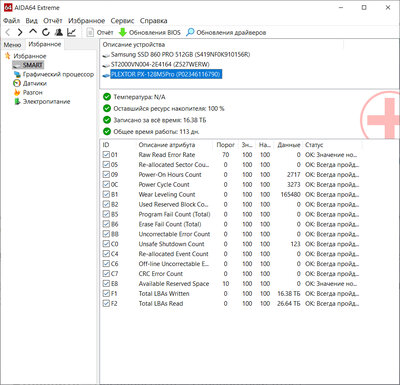Open Обновления BIOS with green arrow
This screenshot has width=400, height=385.
[150, 32]
